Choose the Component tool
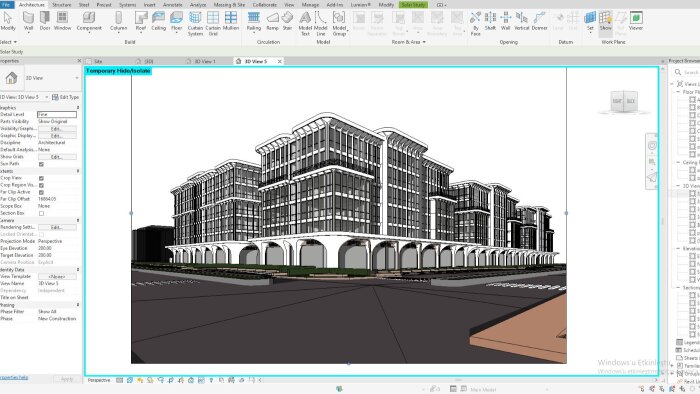The height and width of the screenshot is (394, 700). tap(89, 22)
